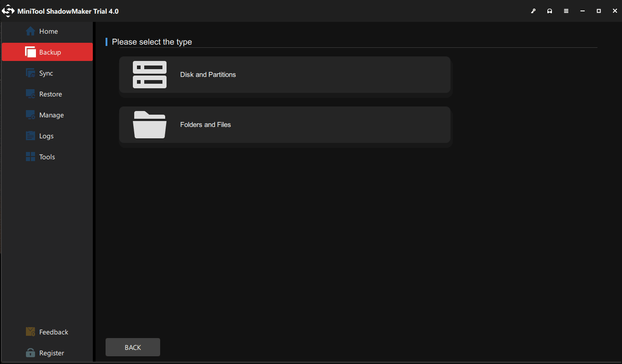Select the Disk and Partitions drives icon
Image resolution: width=622 pixels, height=364 pixels.
click(x=150, y=74)
